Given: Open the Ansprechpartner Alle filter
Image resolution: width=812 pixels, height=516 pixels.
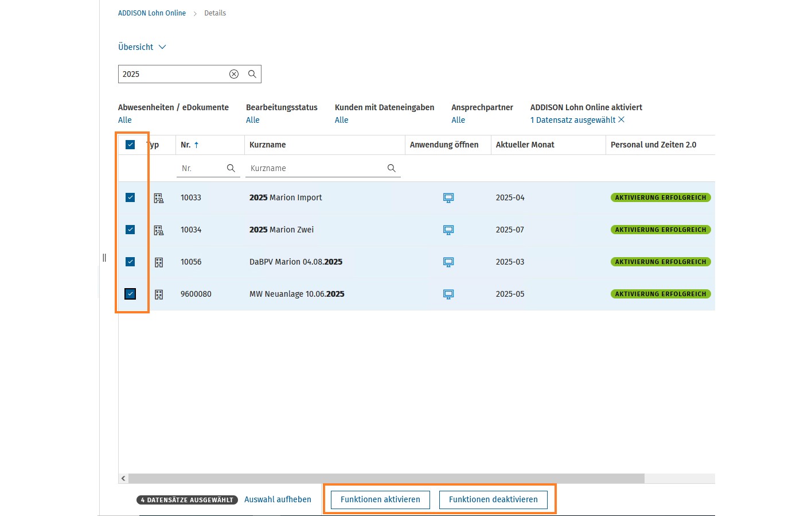Looking at the screenshot, I should pyautogui.click(x=458, y=120).
